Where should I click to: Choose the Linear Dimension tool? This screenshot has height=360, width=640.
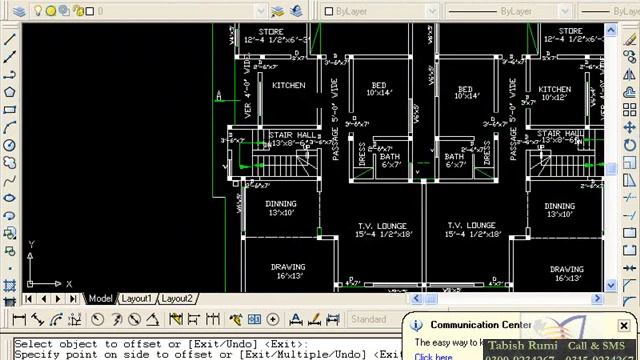coord(19,319)
